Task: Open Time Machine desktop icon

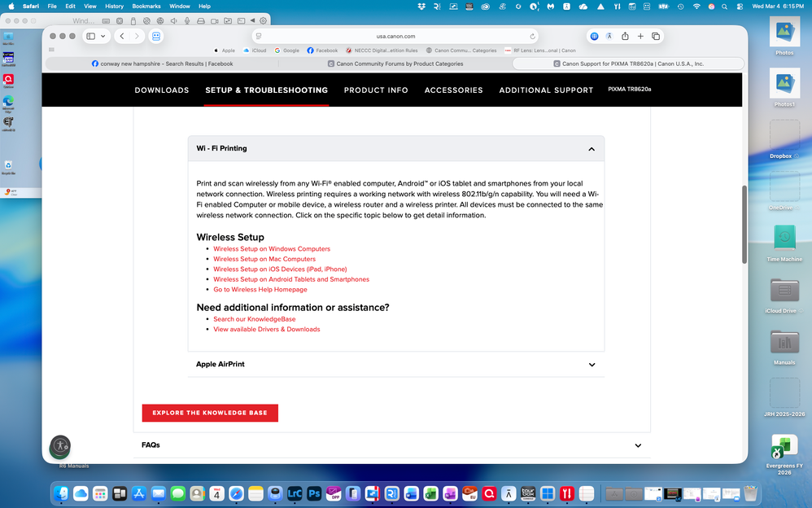Action: coord(784,243)
